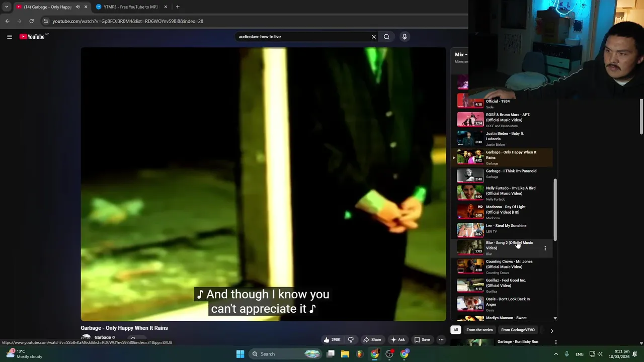Open options for Garbage - Run Baby Run
This screenshot has width=644, height=362.
tap(555, 342)
